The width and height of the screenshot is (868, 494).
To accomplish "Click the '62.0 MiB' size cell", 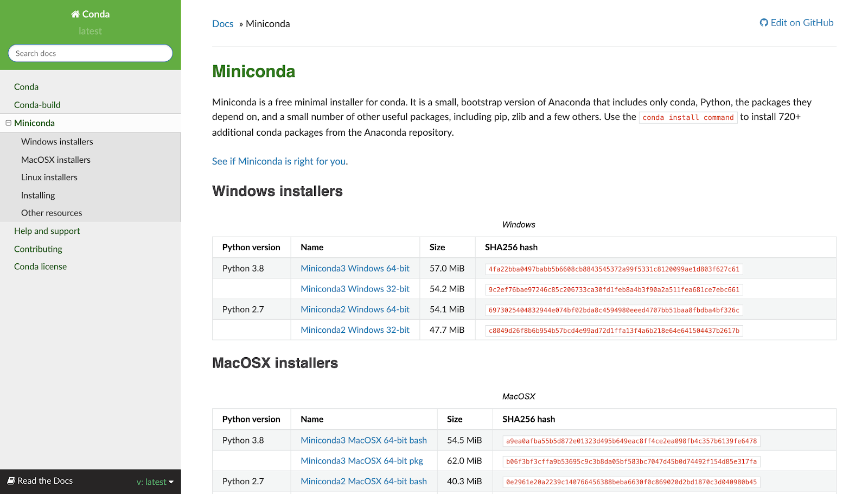I will coord(464,461).
